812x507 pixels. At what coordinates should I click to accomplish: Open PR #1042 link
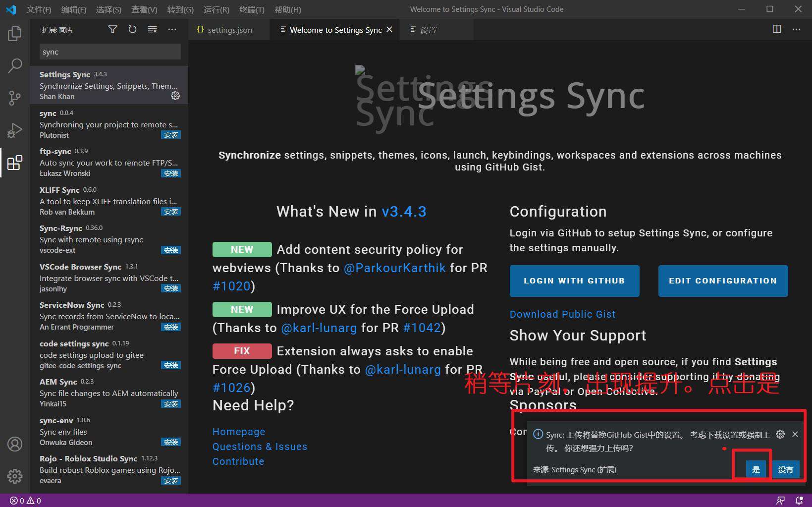click(422, 328)
